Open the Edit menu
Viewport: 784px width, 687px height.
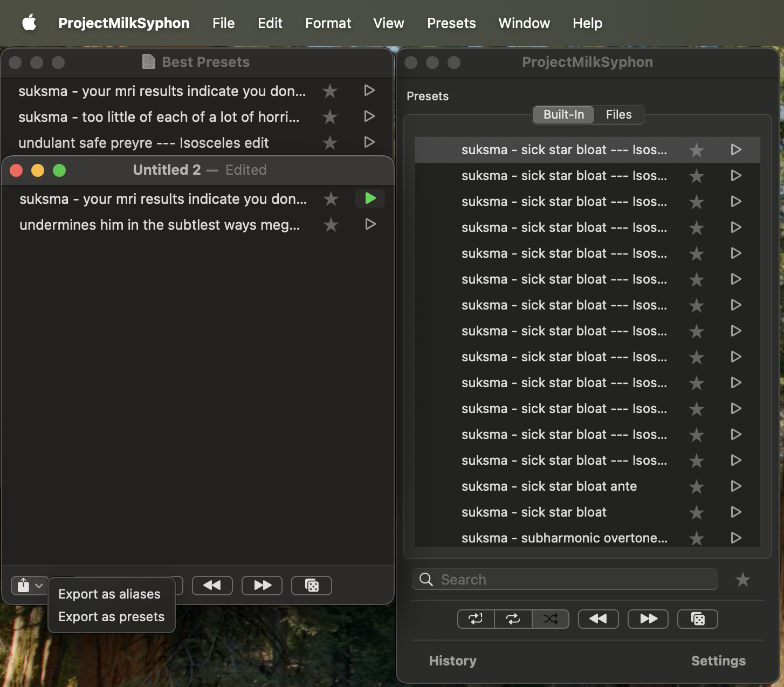click(270, 23)
